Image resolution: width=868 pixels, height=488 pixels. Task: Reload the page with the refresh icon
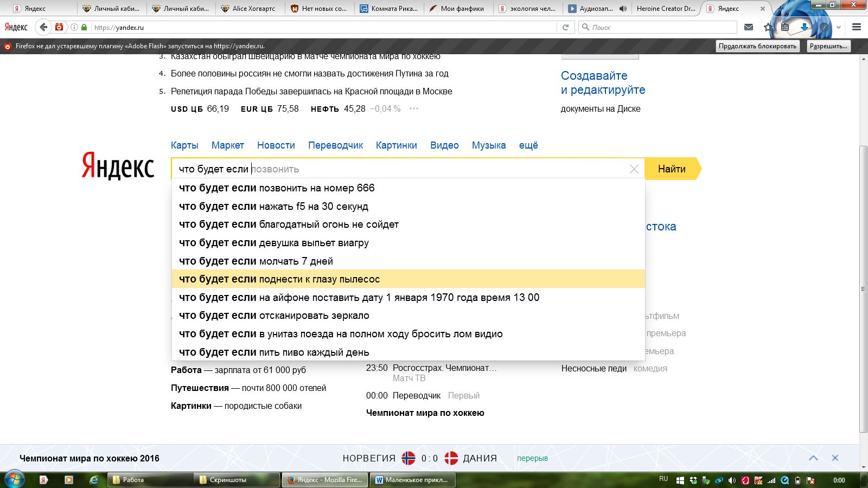(565, 27)
